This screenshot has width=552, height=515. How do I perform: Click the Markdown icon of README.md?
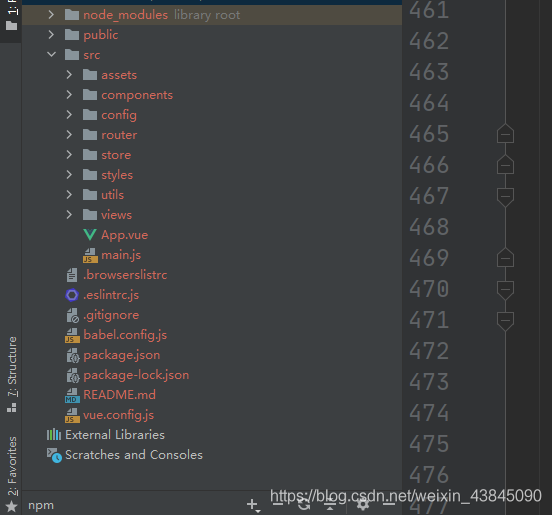click(72, 395)
